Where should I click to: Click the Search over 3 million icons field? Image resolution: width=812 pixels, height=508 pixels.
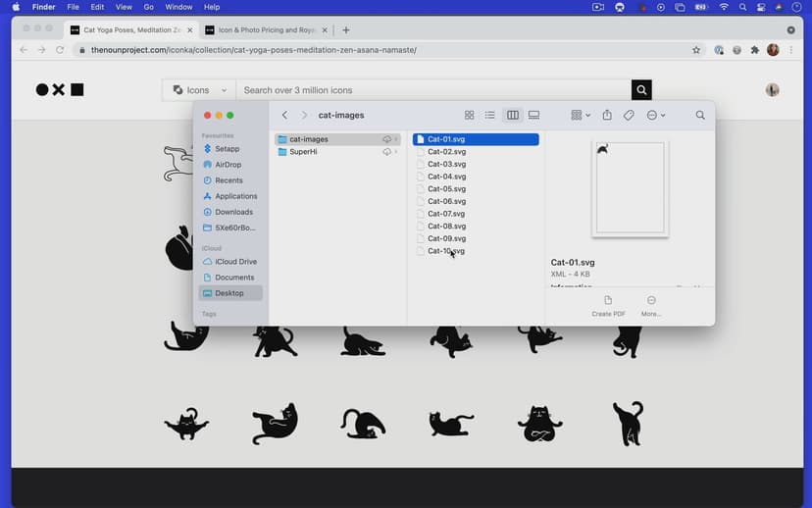(x=431, y=90)
